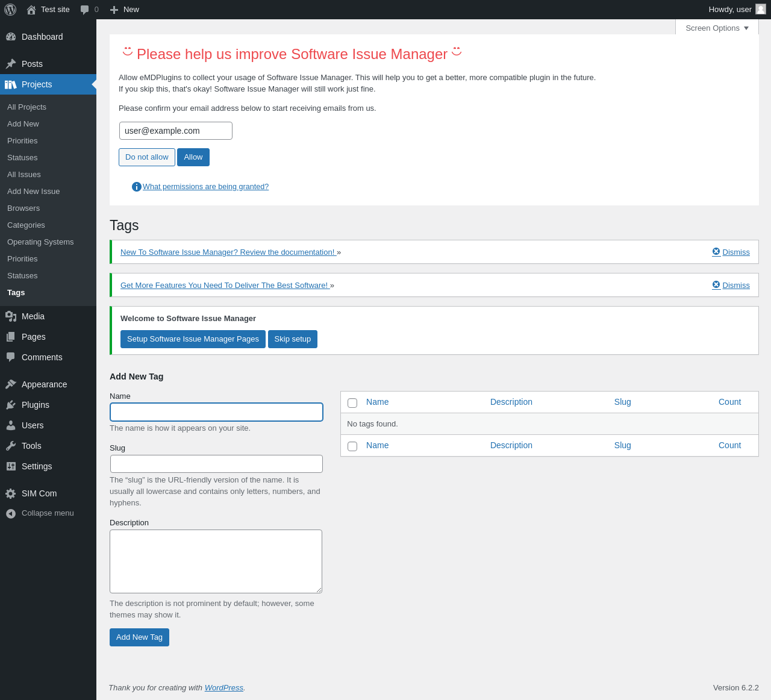Click the Add New Tag button

tap(139, 637)
